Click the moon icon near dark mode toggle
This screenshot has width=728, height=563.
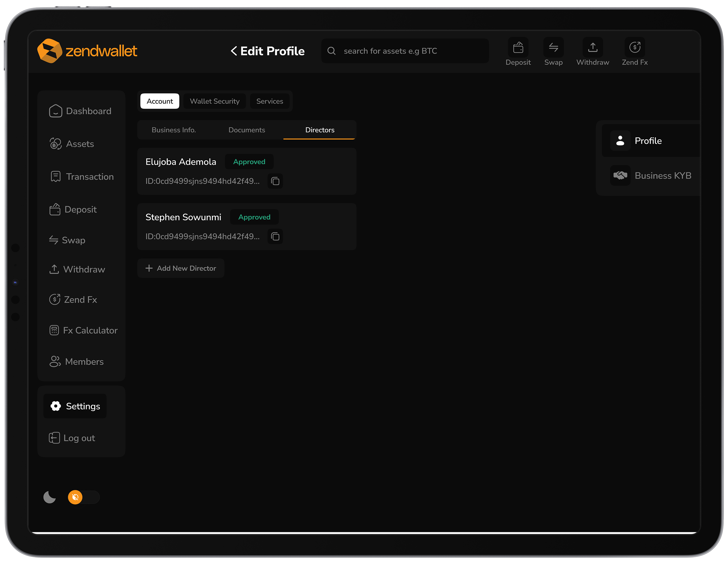[x=49, y=497]
